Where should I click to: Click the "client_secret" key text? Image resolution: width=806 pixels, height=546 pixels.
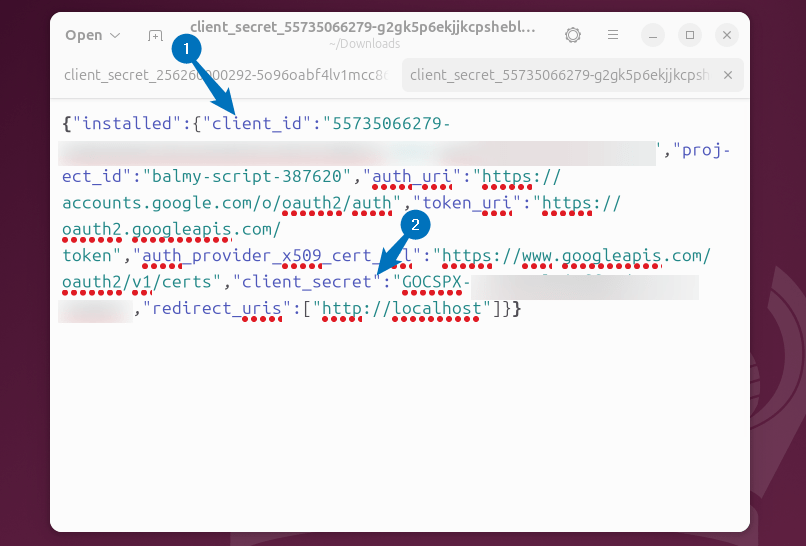coord(307,282)
